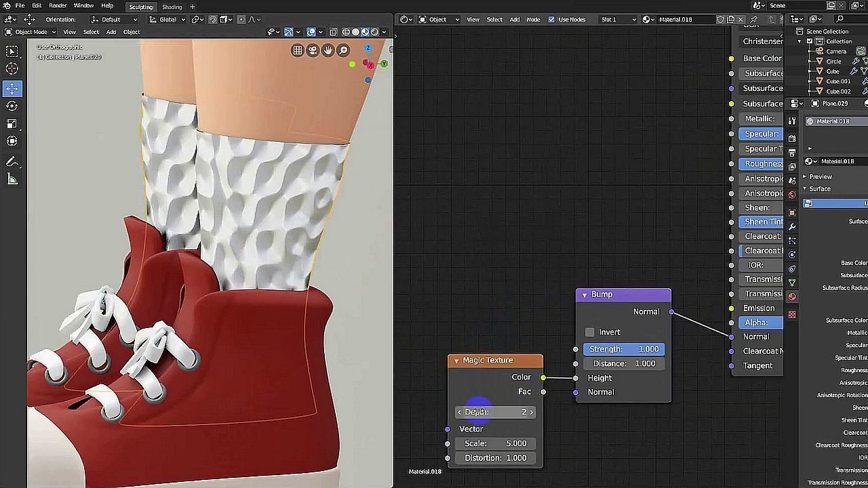This screenshot has height=488, width=868.
Task: Switch to the Shading workspace tab
Action: pyautogui.click(x=172, y=7)
